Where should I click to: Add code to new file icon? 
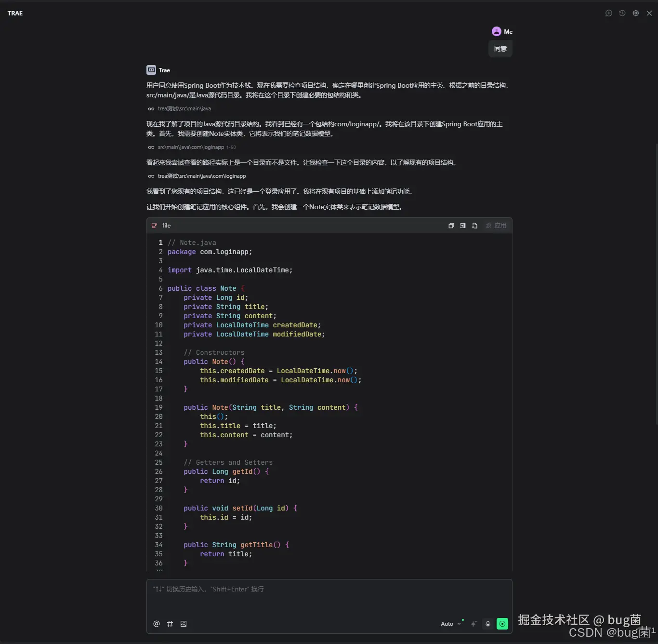point(474,226)
